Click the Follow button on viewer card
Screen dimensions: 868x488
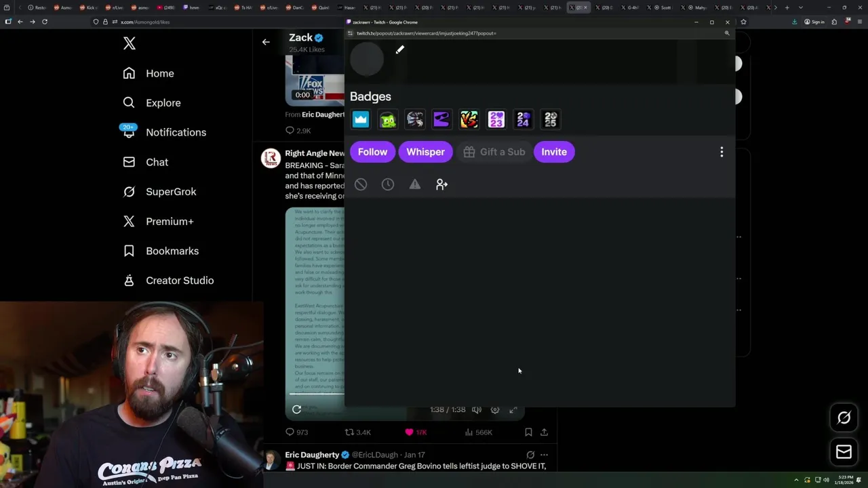pyautogui.click(x=372, y=152)
